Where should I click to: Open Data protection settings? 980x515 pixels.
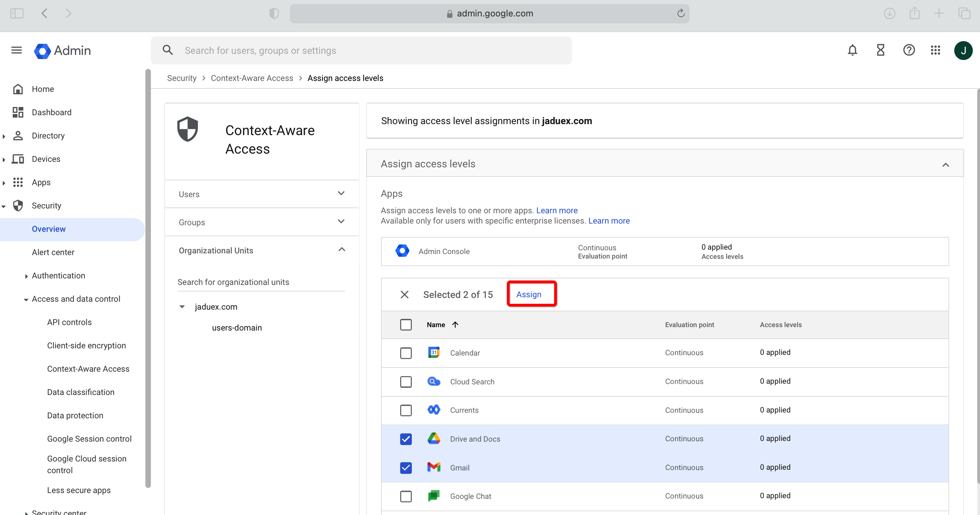coord(75,415)
